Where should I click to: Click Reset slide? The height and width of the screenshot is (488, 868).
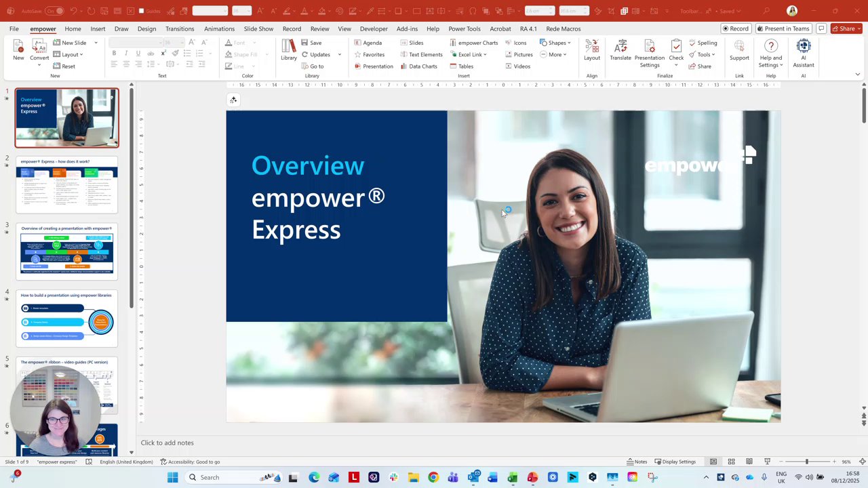coord(64,66)
